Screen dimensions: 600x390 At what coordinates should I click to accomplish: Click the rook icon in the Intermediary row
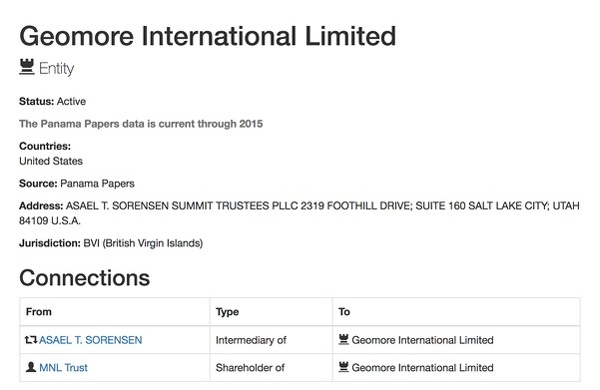344,339
